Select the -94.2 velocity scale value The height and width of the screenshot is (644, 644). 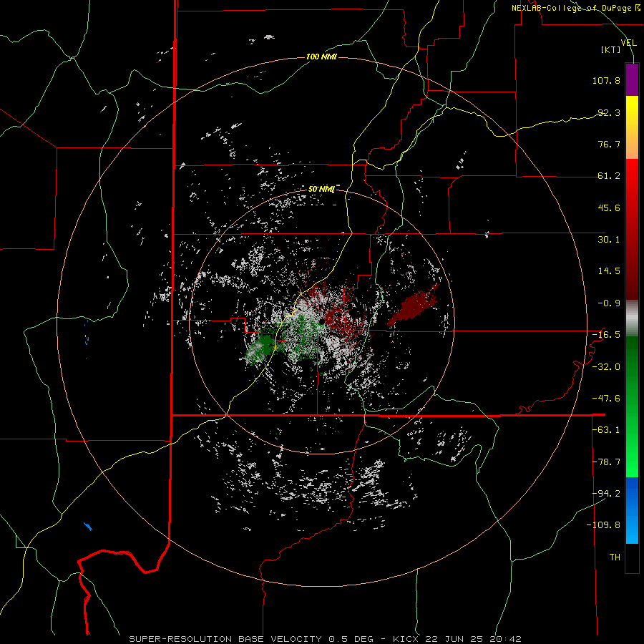(606, 493)
